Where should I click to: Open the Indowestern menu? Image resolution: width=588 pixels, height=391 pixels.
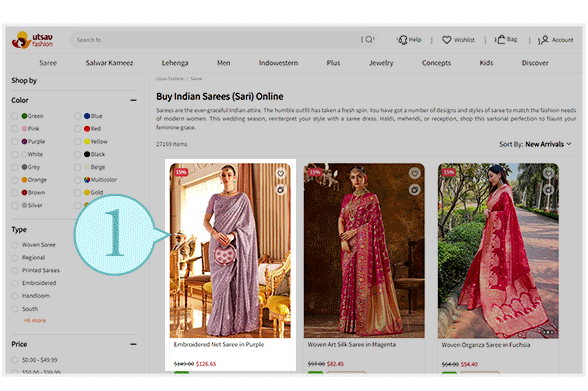278,63
